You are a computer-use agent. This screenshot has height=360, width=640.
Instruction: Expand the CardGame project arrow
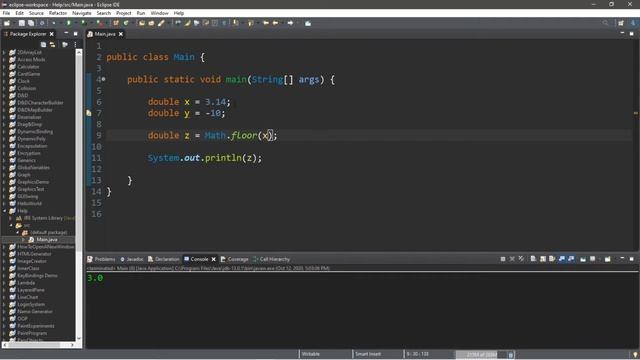(x=4, y=74)
